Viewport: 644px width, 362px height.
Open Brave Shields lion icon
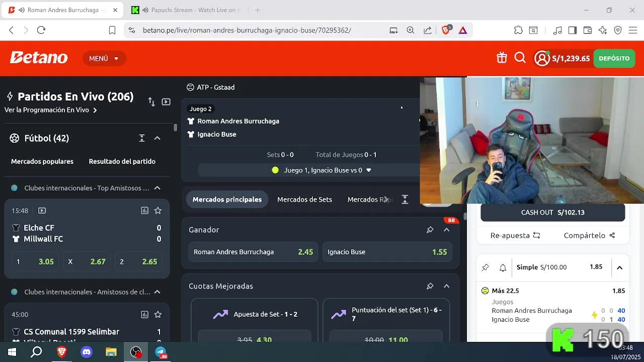[x=446, y=30]
